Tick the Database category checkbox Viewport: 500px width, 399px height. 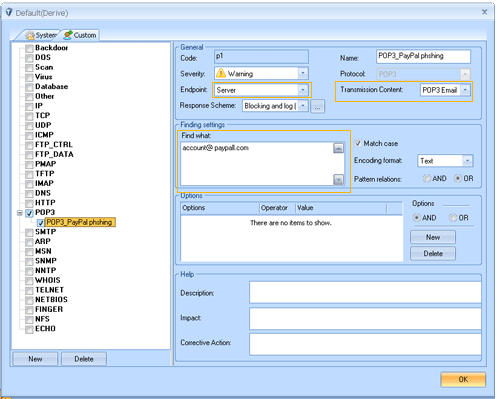tap(29, 87)
